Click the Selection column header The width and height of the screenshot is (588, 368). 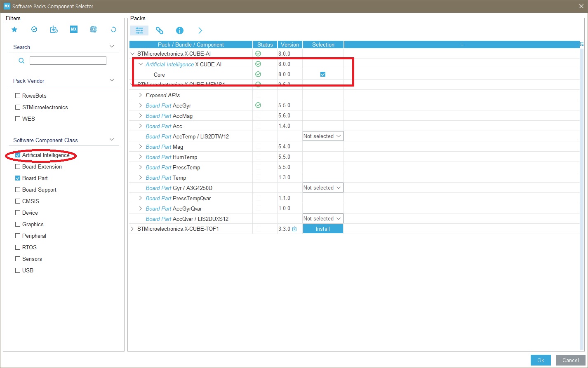pyautogui.click(x=323, y=45)
